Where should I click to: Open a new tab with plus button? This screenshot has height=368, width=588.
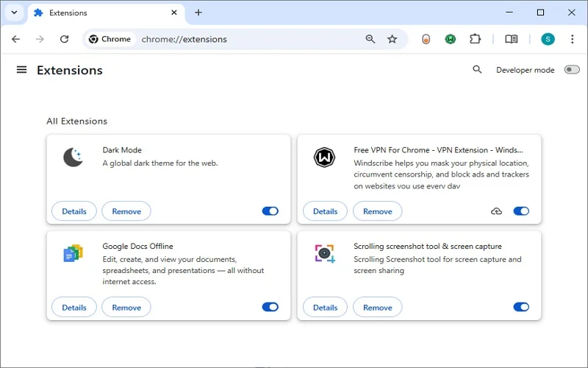pyautogui.click(x=198, y=13)
